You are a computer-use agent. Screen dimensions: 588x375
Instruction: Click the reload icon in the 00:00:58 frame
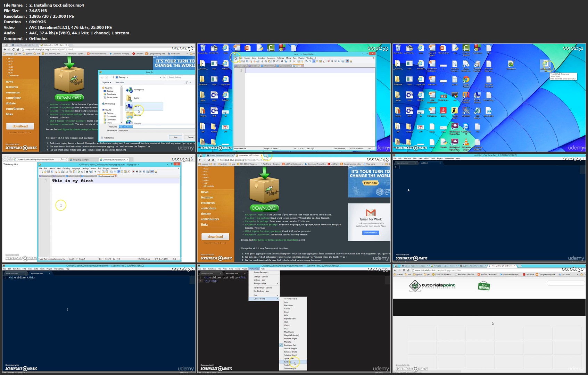(x=14, y=49)
